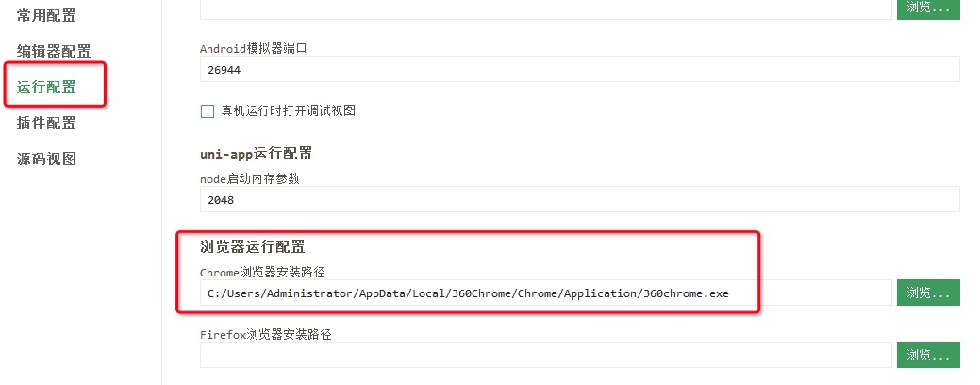Open the 常用配置 settings section
This screenshot has width=980, height=385.
pyautogui.click(x=46, y=14)
